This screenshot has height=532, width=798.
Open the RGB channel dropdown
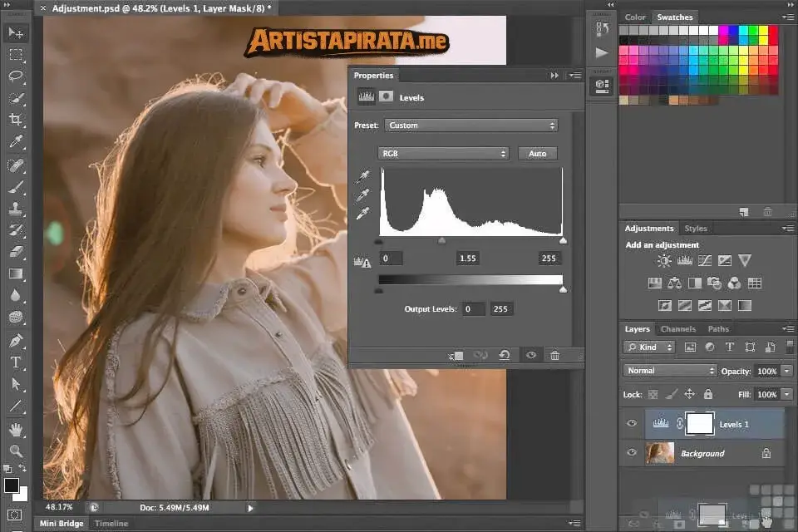coord(443,153)
